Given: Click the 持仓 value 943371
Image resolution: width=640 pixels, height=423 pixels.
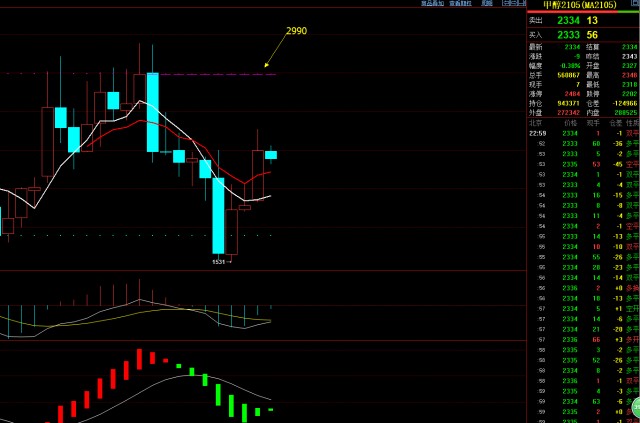Looking at the screenshot, I should tap(568, 102).
